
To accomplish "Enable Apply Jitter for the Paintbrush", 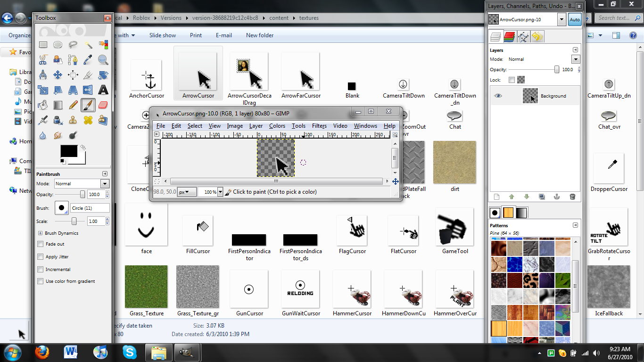I will 41,256.
